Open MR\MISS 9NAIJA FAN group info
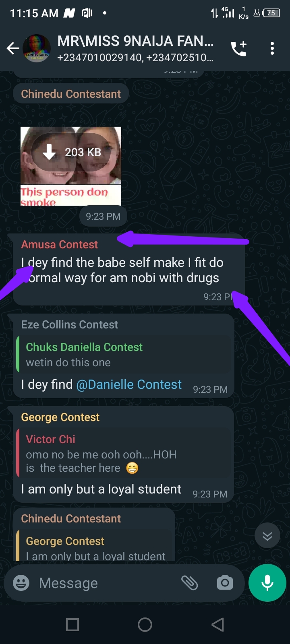290x644 pixels. tap(135, 49)
